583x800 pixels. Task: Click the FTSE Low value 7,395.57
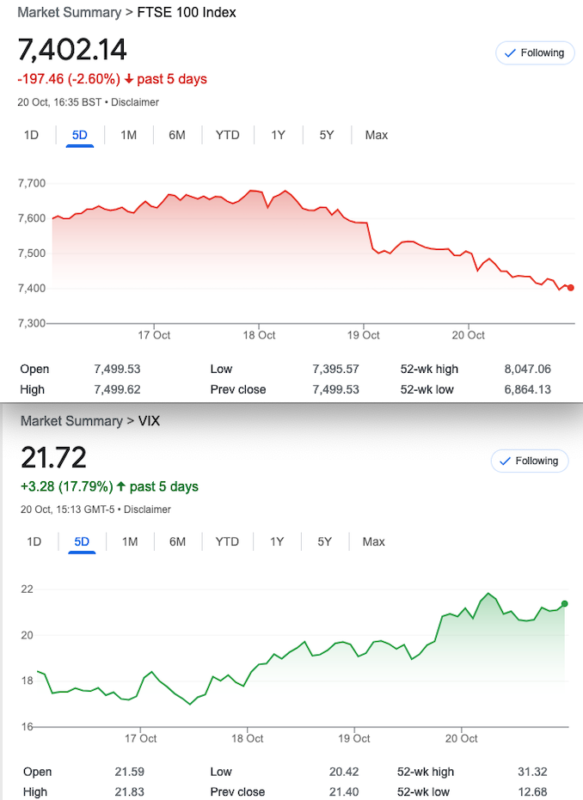336,369
